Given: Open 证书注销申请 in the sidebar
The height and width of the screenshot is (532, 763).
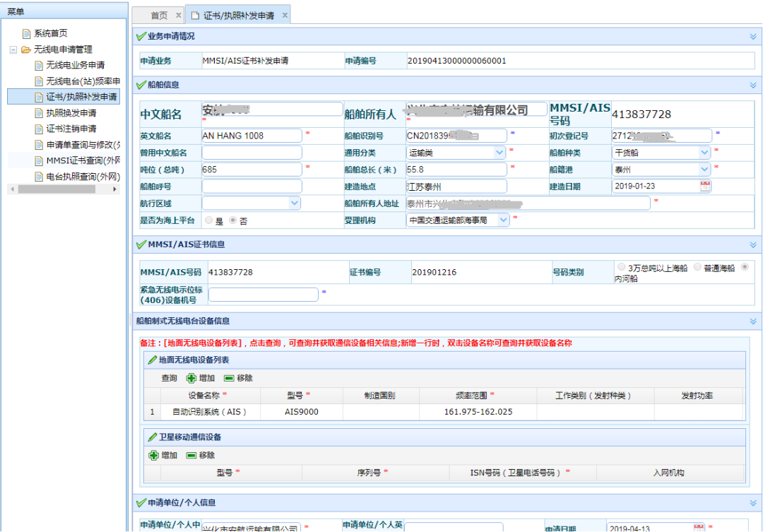Looking at the screenshot, I should pos(71,129).
